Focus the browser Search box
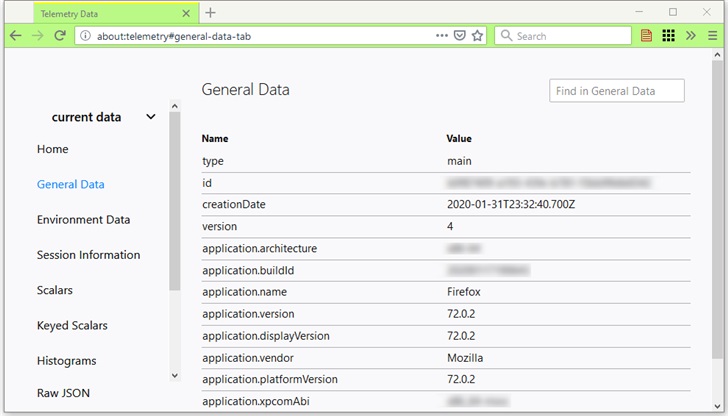 (x=563, y=36)
